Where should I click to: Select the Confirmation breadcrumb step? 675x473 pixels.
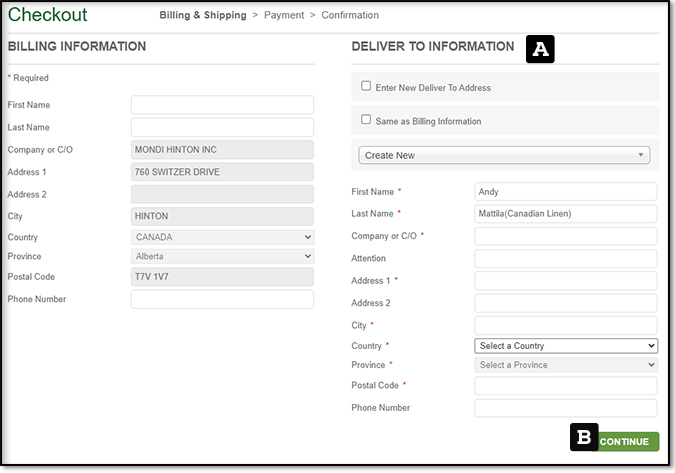coord(350,15)
